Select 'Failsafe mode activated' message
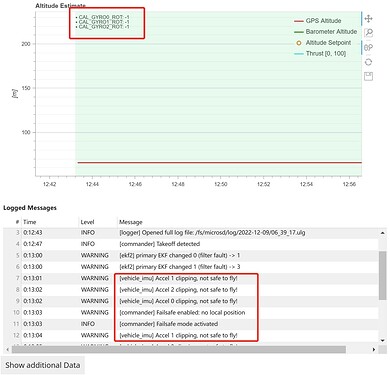The width and height of the screenshot is (390, 375). pos(191,324)
